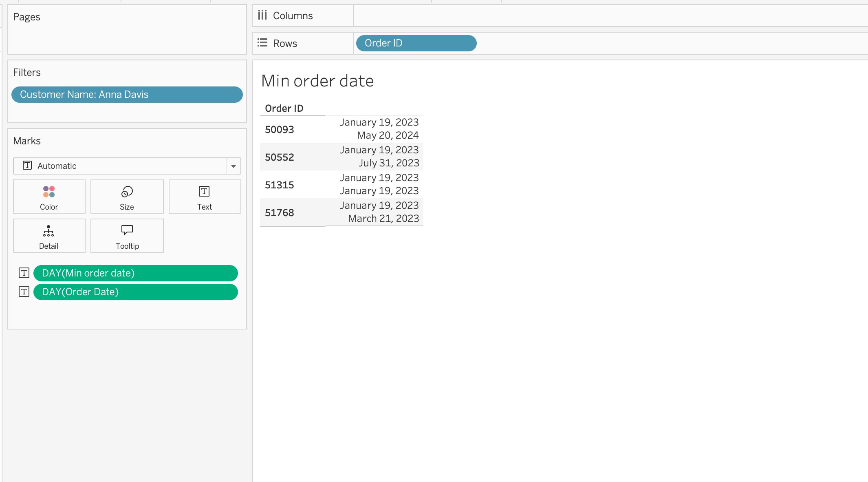Click the DAY(Min order date) pill
This screenshot has width=868, height=482.
[x=135, y=273]
